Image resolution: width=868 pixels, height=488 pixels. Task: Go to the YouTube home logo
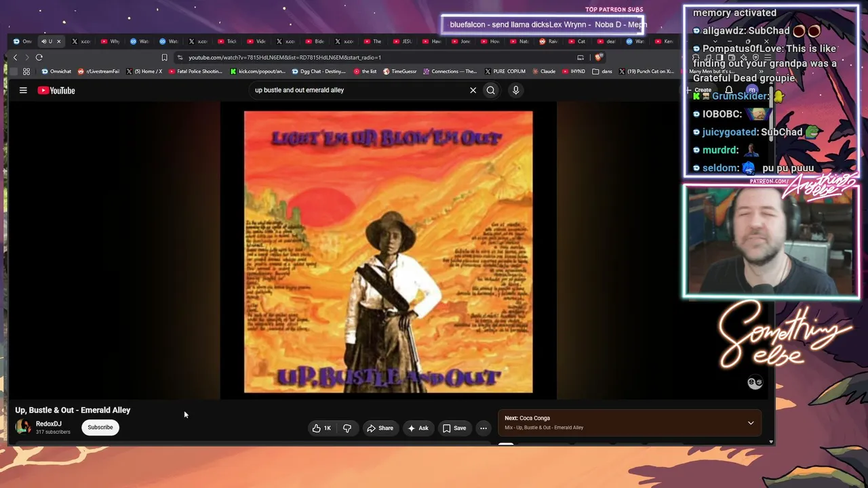click(x=56, y=90)
